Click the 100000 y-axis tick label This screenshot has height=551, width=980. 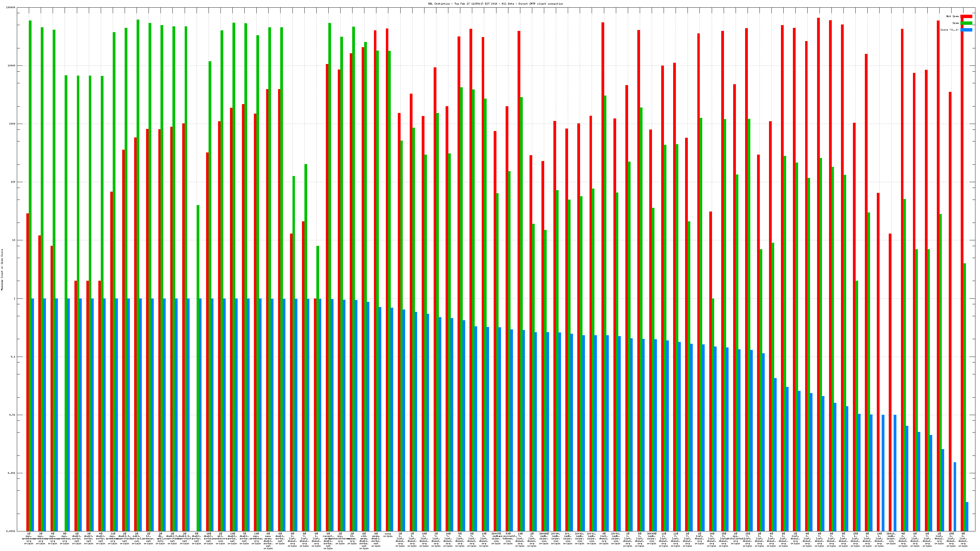click(11, 8)
